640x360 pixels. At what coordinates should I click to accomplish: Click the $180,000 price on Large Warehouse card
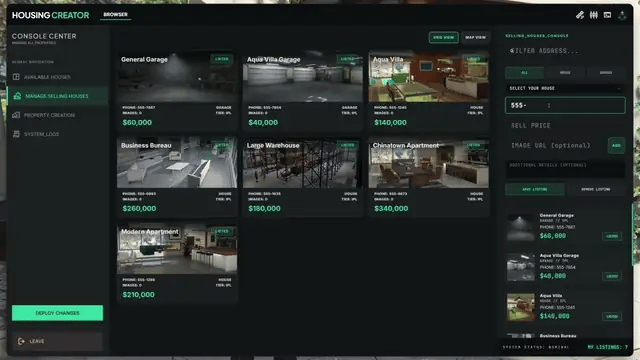point(264,209)
